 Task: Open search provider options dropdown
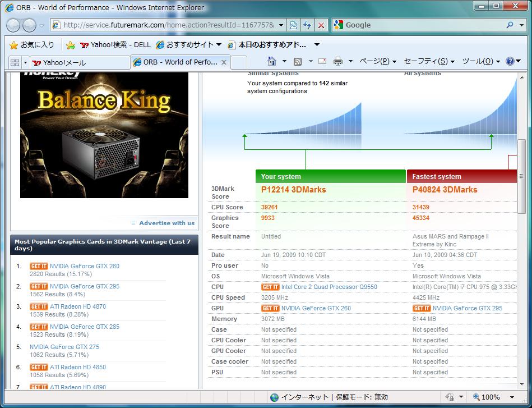(x=521, y=25)
